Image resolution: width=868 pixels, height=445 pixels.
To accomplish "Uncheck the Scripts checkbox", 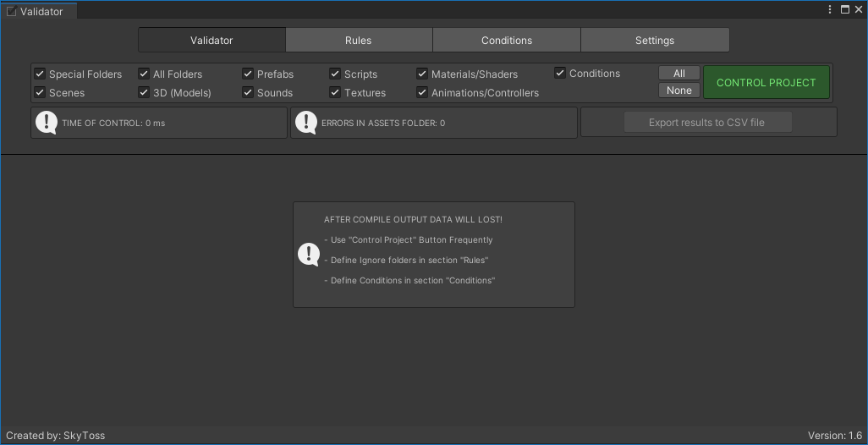I will pos(335,74).
